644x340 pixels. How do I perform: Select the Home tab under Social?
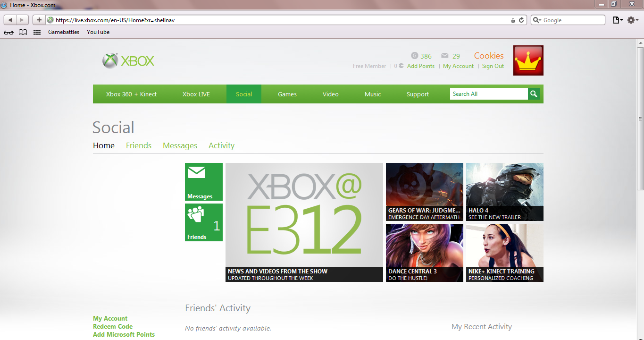(104, 145)
